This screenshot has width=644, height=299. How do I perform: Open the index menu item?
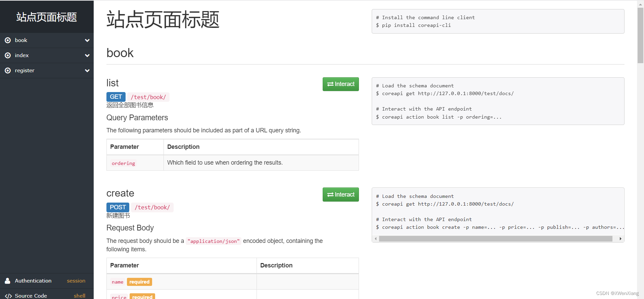[47, 55]
